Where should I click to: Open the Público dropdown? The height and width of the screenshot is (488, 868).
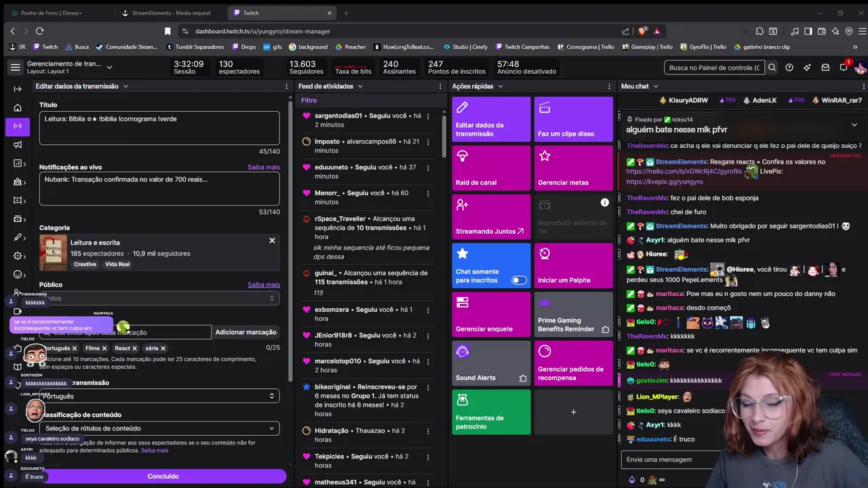point(159,298)
